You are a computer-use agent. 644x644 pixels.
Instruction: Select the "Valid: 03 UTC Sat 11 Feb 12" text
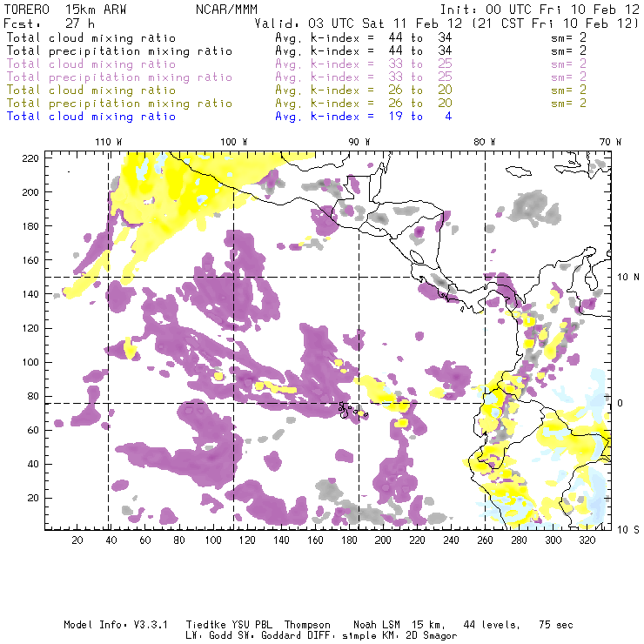[x=359, y=23]
